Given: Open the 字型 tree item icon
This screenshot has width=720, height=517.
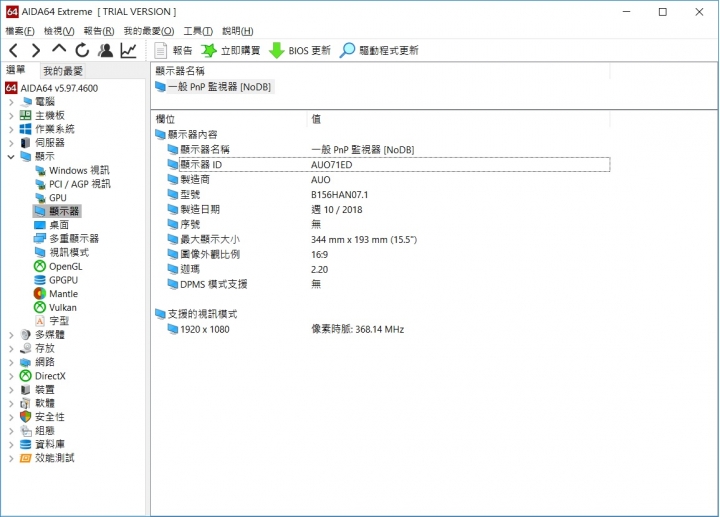Looking at the screenshot, I should point(40,321).
